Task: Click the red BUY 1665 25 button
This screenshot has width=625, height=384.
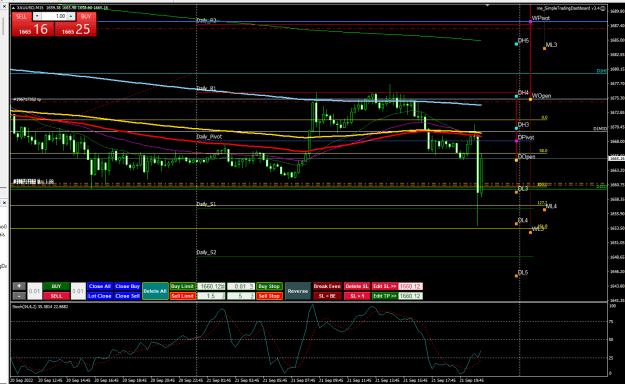Action: pos(76,29)
